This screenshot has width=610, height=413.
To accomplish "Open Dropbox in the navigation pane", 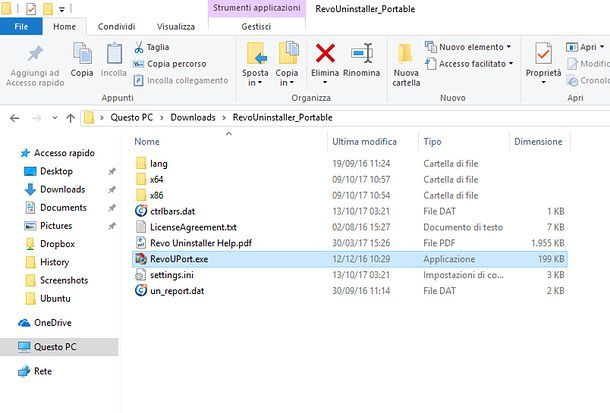I will coord(50,244).
